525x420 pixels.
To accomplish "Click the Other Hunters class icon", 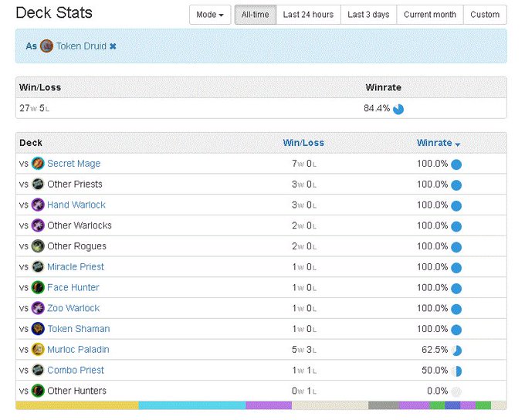I will [x=38, y=391].
